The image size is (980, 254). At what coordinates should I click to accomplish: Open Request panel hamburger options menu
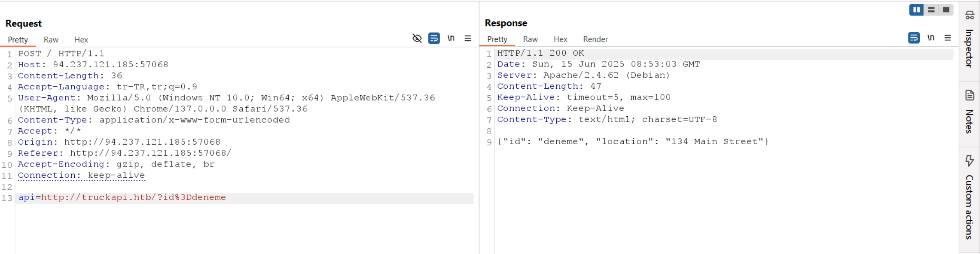[x=468, y=39]
